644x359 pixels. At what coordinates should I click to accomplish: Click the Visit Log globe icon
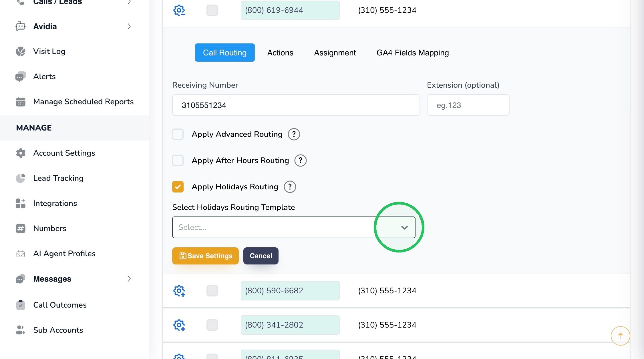21,51
